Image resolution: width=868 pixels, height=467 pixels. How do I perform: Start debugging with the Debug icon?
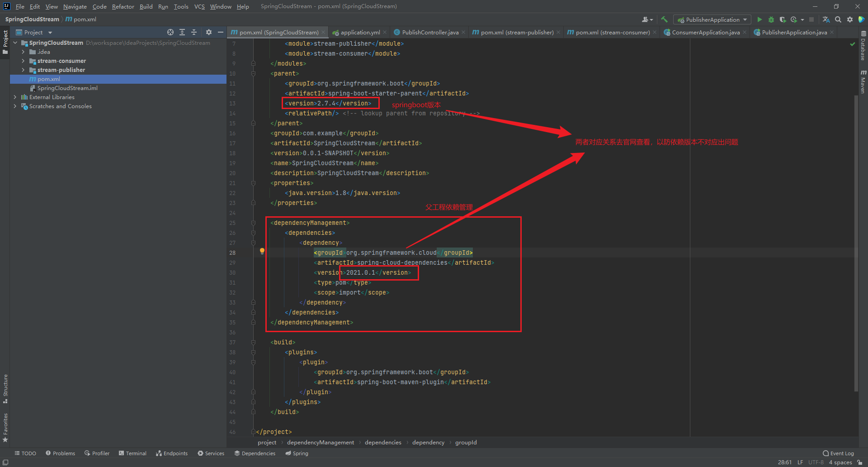pos(770,19)
